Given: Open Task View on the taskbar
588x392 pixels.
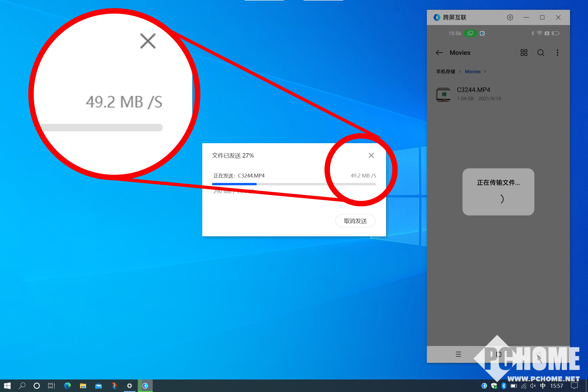Looking at the screenshot, I should 51,386.
